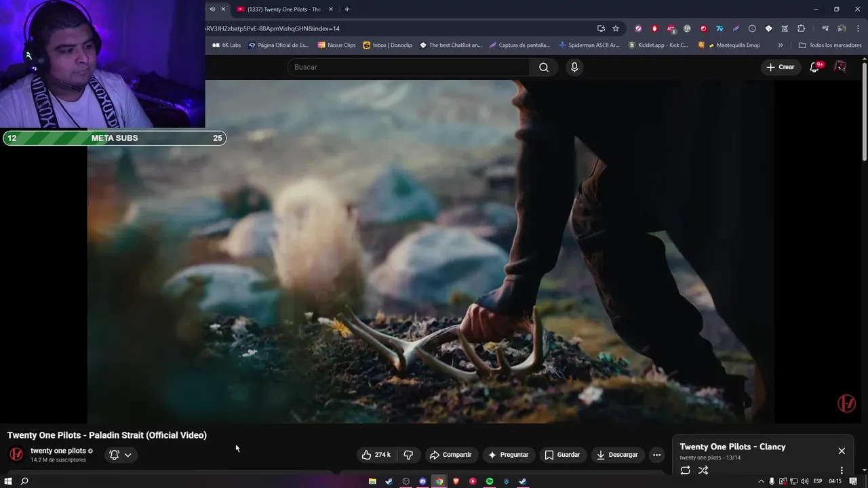The height and width of the screenshot is (488, 868).
Task: Save the video with Guardar
Action: (562, 455)
